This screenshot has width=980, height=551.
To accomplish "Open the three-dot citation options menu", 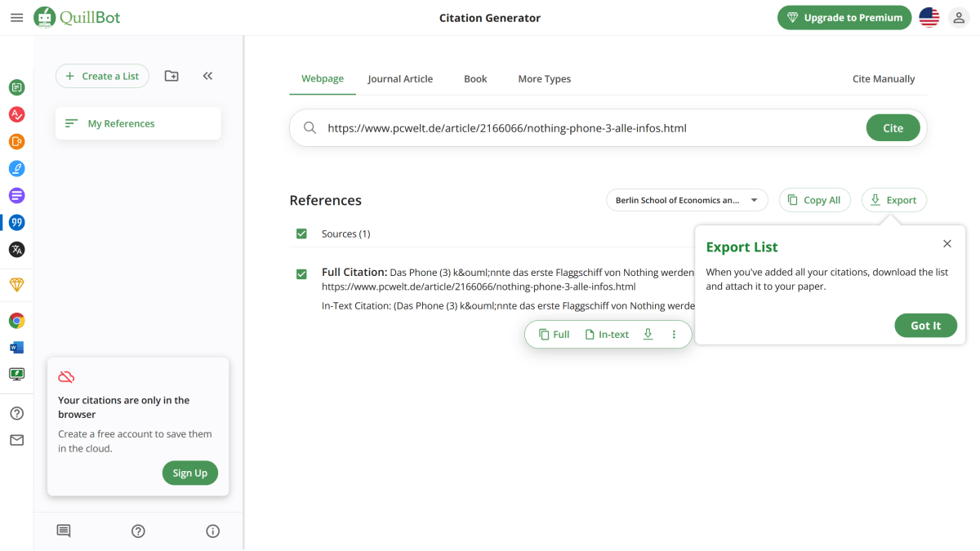I will 674,334.
